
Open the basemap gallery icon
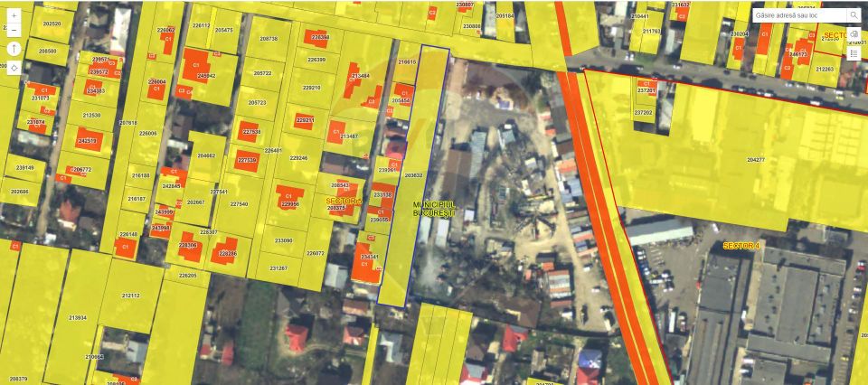853,35
